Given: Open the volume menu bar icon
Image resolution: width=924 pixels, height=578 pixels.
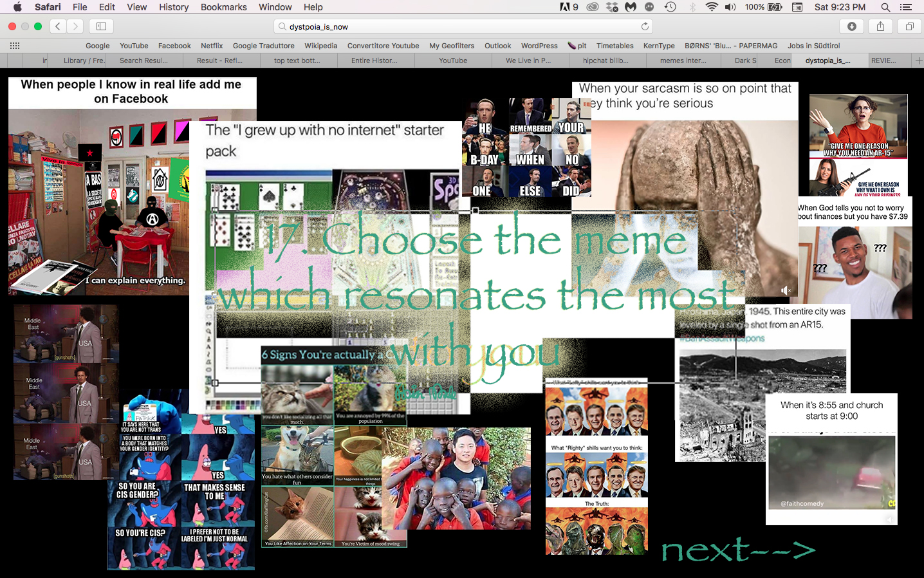Looking at the screenshot, I should point(730,7).
